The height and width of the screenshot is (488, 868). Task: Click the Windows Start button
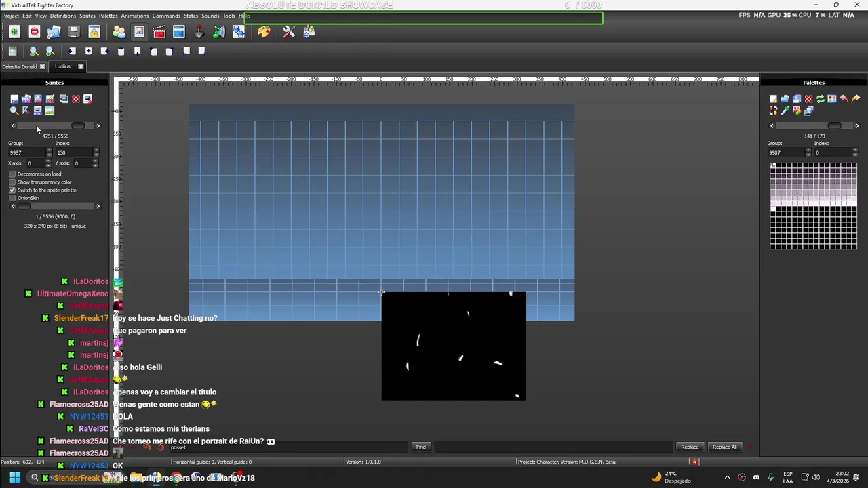pos(15,478)
